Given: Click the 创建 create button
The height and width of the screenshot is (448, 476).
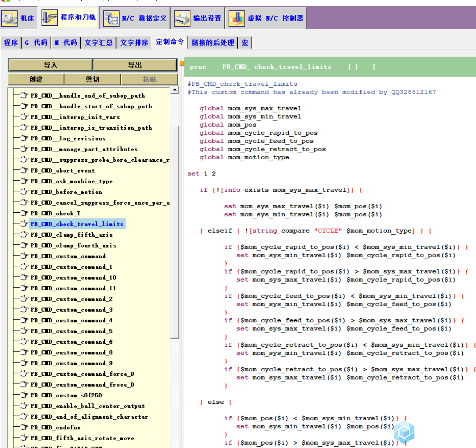Looking at the screenshot, I should pos(36,79).
